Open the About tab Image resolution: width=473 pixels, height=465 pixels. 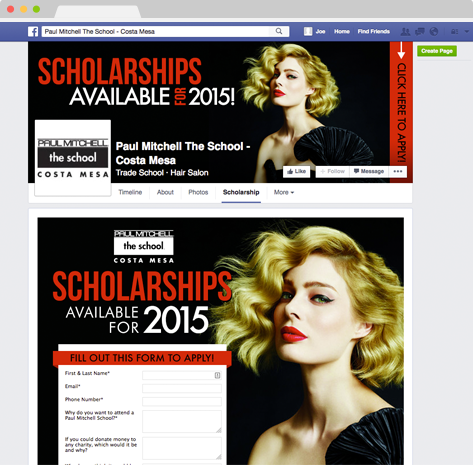tap(165, 192)
